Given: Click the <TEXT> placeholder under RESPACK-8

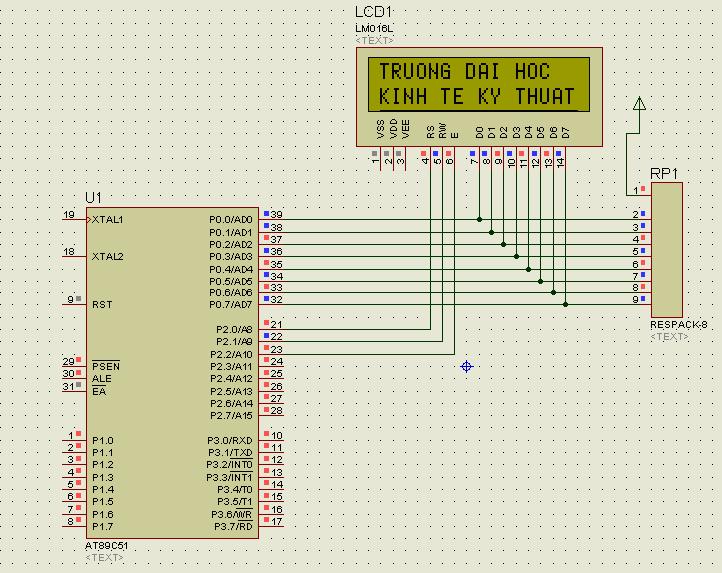Looking at the screenshot, I should tap(669, 337).
